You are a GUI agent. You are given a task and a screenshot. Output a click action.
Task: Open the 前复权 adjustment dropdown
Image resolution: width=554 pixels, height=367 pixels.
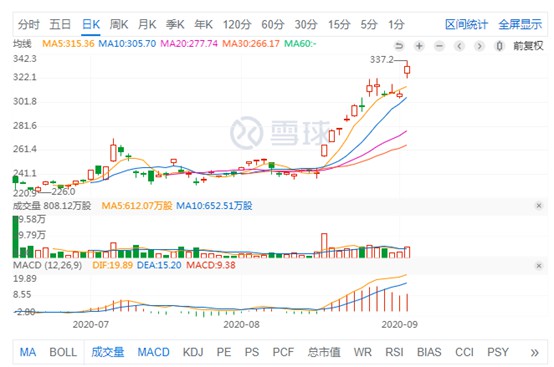528,46
